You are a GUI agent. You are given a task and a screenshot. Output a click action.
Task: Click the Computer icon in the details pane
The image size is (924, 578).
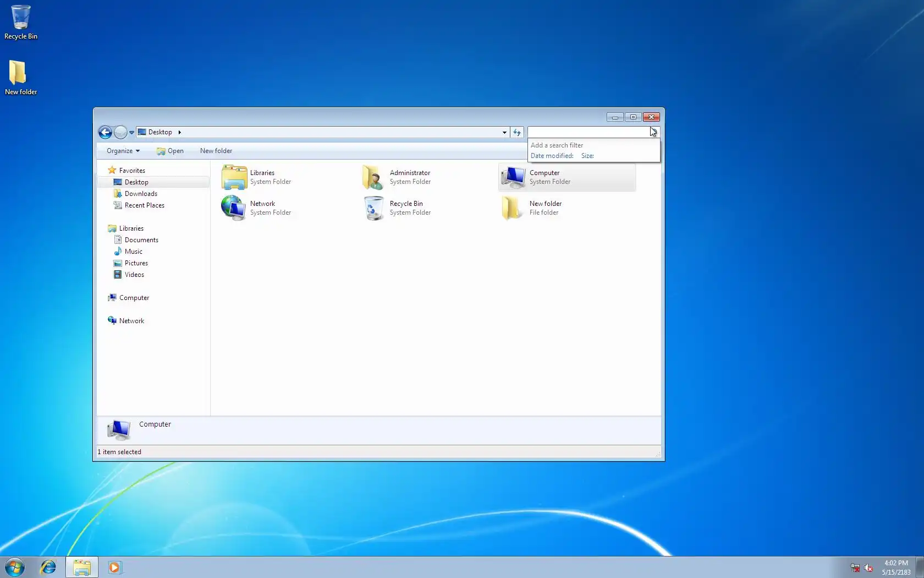pyautogui.click(x=119, y=430)
